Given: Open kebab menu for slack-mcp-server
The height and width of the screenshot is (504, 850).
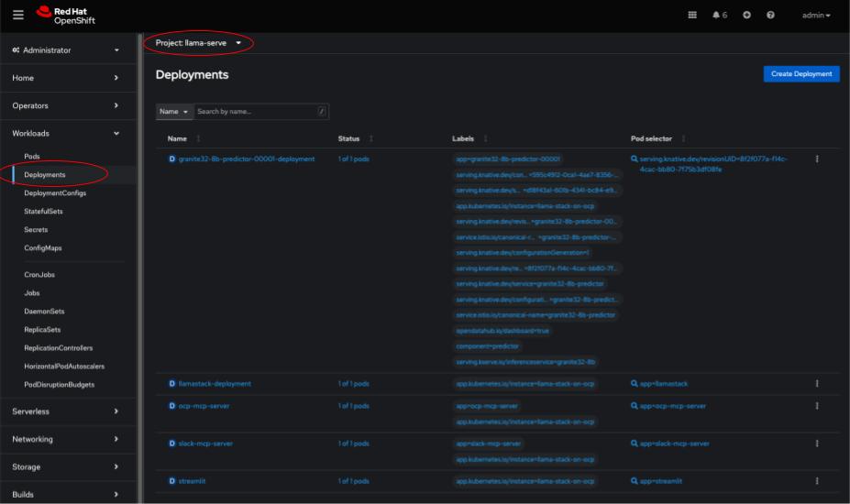Looking at the screenshot, I should click(817, 444).
